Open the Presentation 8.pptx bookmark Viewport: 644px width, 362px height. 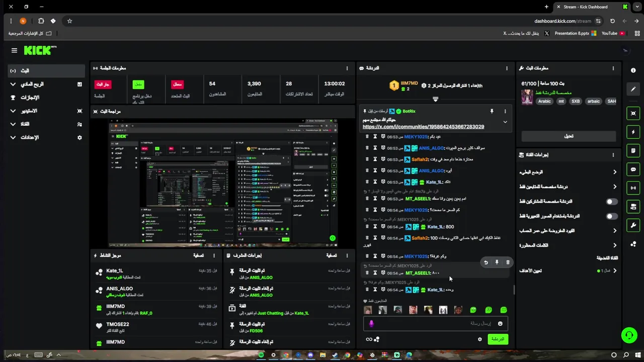575,33
